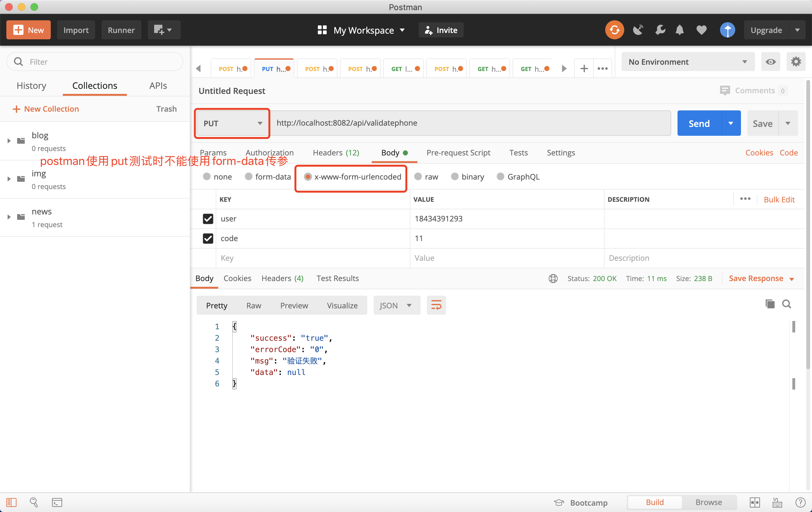Open the Pre-request Script tab

tap(458, 153)
